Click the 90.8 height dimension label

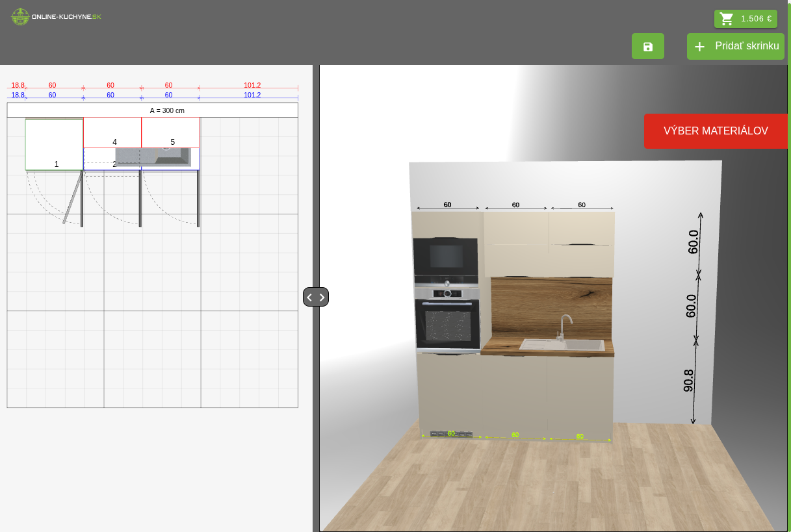689,381
